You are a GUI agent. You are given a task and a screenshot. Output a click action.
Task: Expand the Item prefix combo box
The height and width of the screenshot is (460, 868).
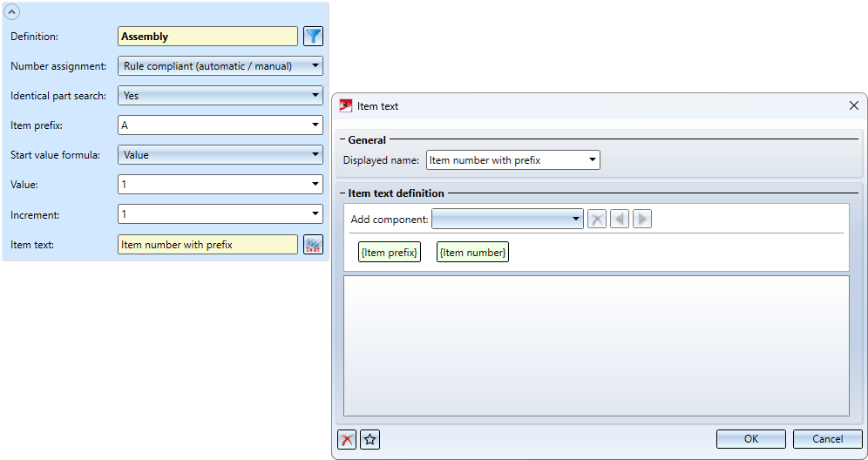pos(315,125)
